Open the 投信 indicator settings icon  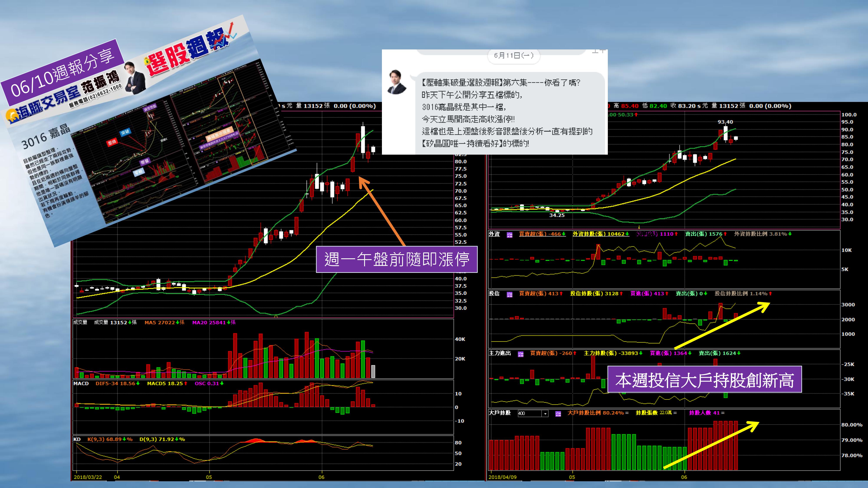[x=510, y=294]
